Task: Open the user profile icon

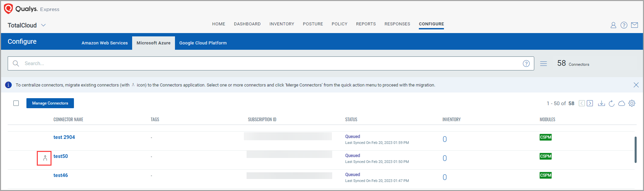Action: [x=613, y=25]
